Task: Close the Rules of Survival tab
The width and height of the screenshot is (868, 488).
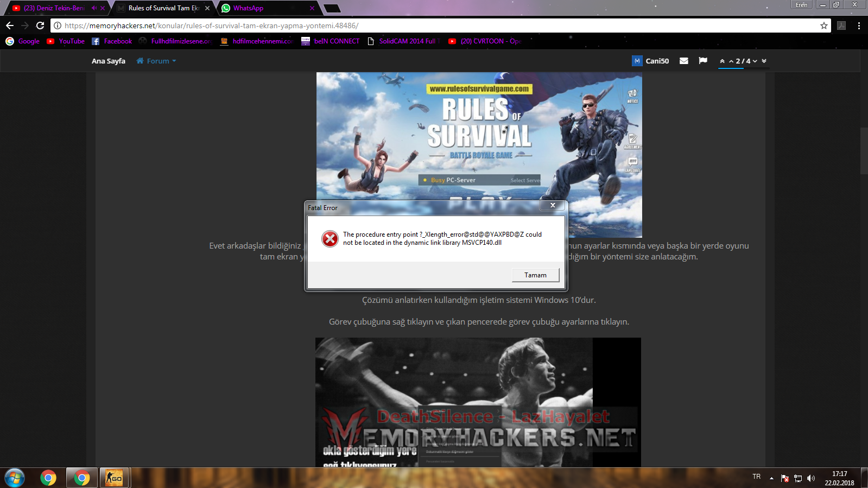Action: point(207,8)
